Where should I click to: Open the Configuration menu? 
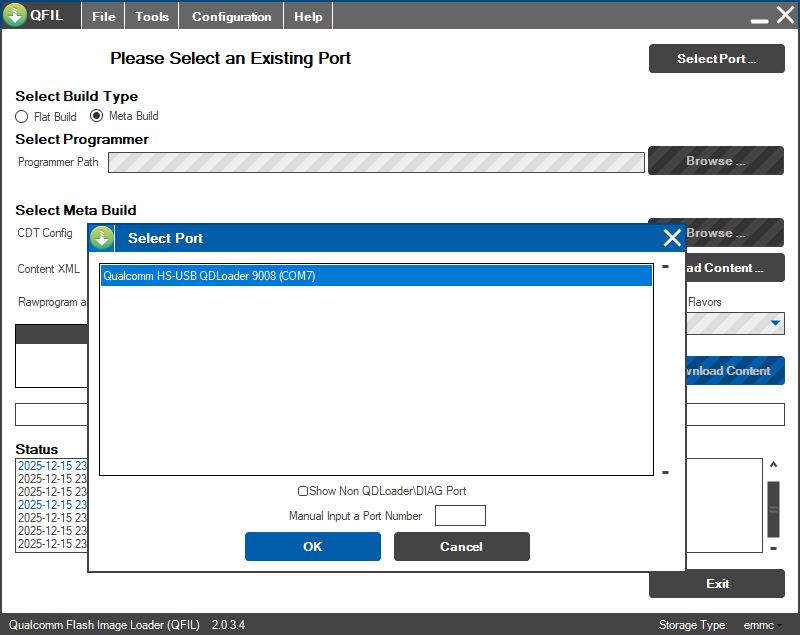point(231,16)
